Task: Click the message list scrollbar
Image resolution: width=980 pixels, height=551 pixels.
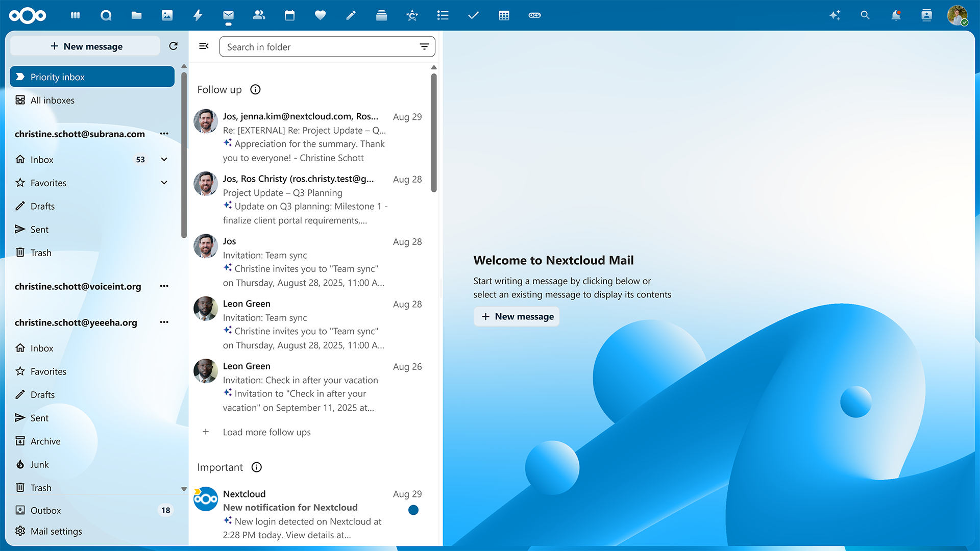Action: point(434,133)
